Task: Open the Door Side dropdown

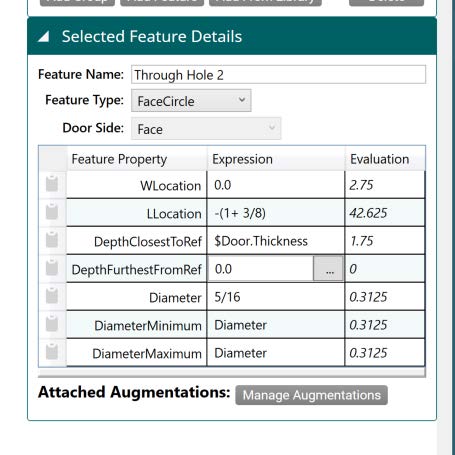Action: (206, 128)
